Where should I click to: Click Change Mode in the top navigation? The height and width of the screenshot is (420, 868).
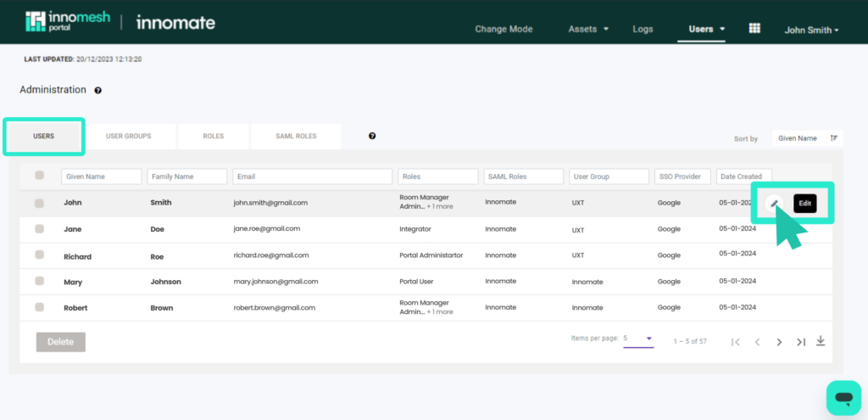coord(504,29)
